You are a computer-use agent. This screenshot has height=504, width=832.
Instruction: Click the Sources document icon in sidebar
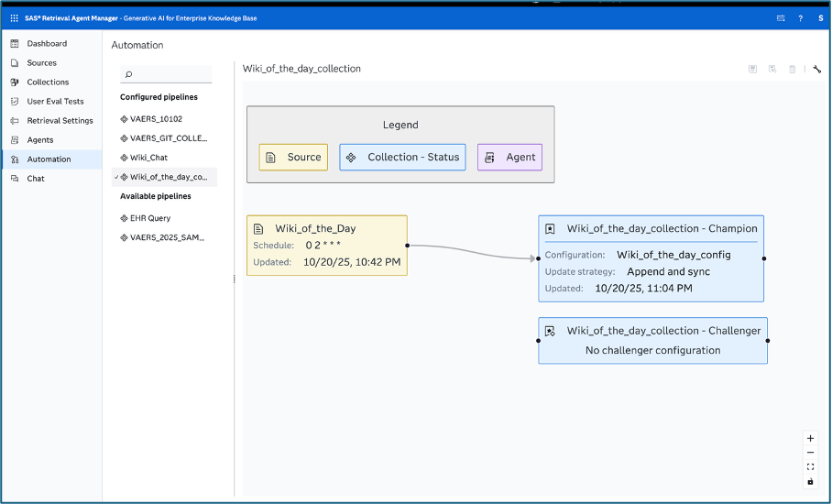(15, 62)
